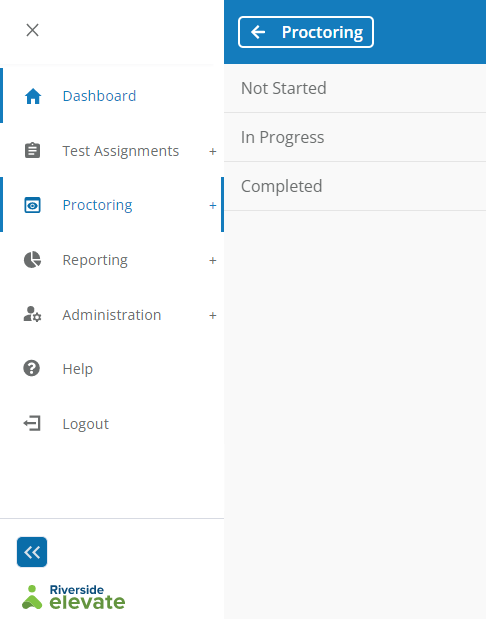The width and height of the screenshot is (486, 619).
Task: Click the Help question mark icon
Action: point(32,368)
